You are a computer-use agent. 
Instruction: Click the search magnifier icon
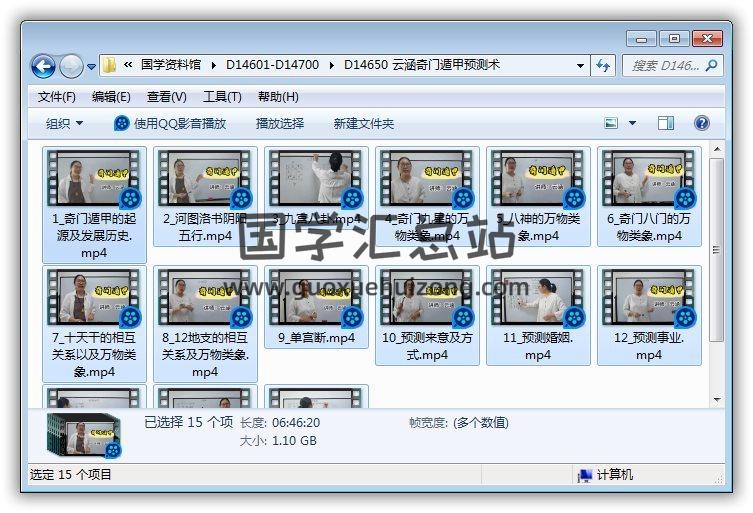point(711,66)
